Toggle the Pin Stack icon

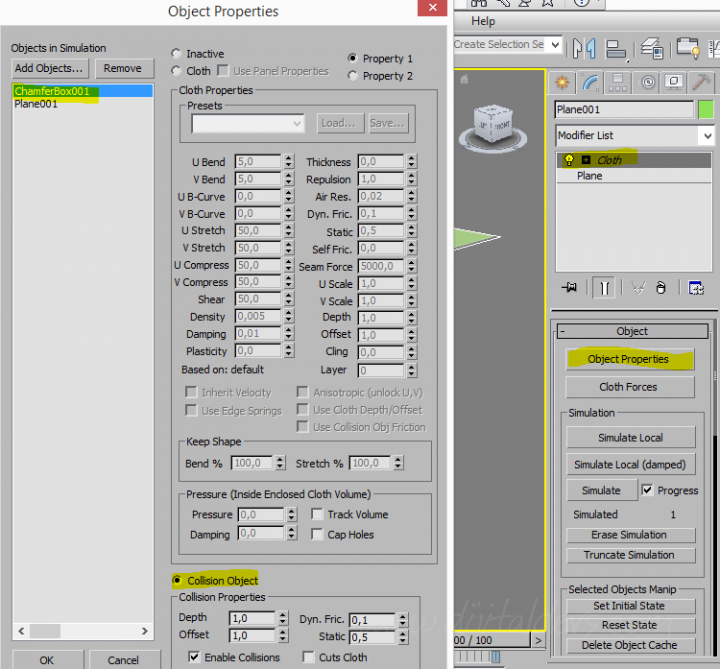570,288
